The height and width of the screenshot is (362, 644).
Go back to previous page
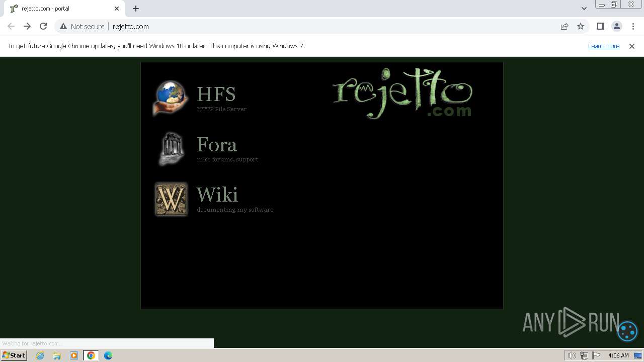11,26
